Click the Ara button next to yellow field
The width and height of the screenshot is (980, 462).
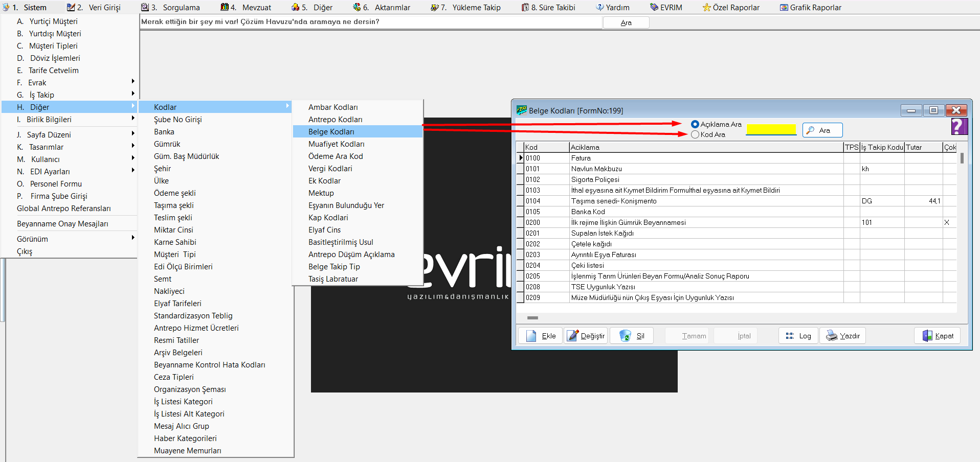(822, 130)
